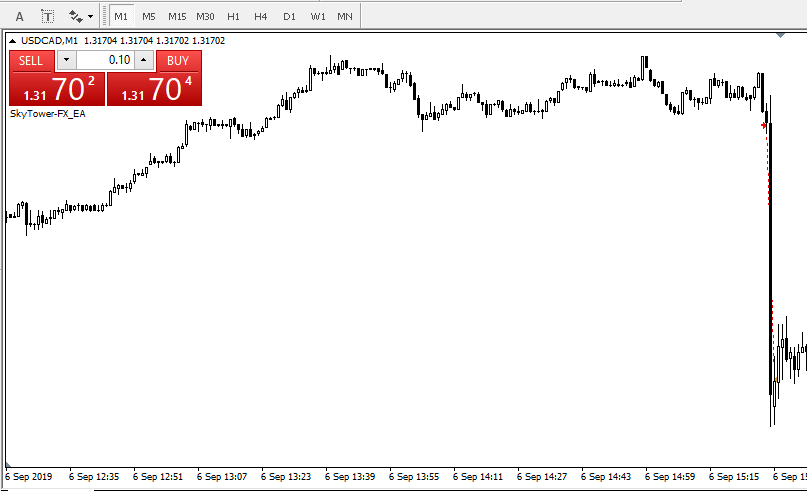Click the 6 Sep 14:27 time label
Image resolution: width=807 pixels, height=491 pixels.
tap(542, 477)
